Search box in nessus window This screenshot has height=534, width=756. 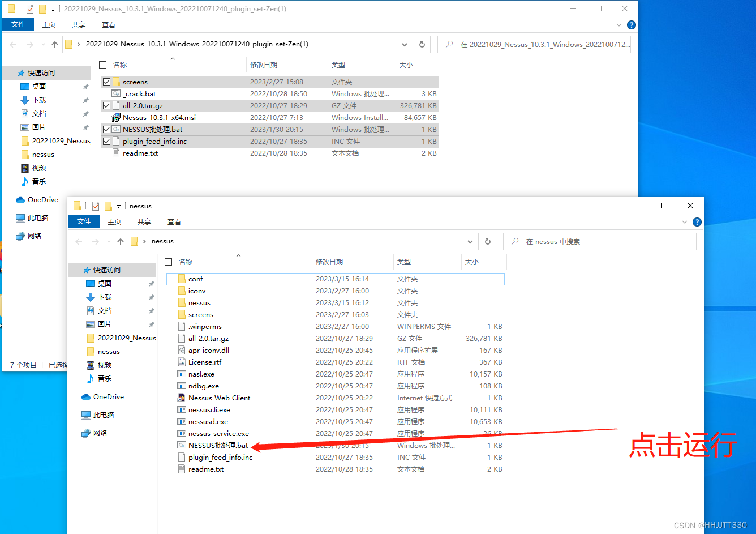[x=599, y=242]
